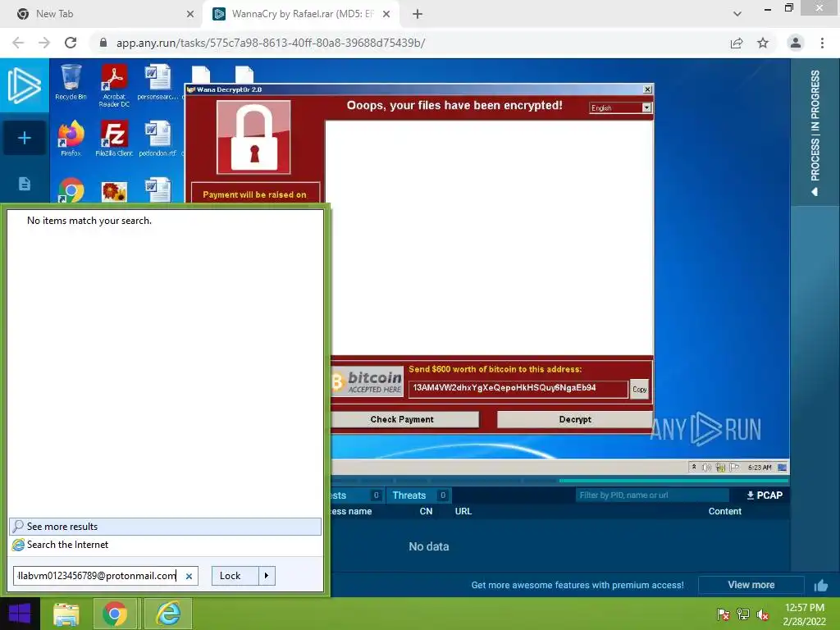Screen dimensions: 840x630
Task: Open the Firefox desktop shortcut
Action: [x=71, y=138]
